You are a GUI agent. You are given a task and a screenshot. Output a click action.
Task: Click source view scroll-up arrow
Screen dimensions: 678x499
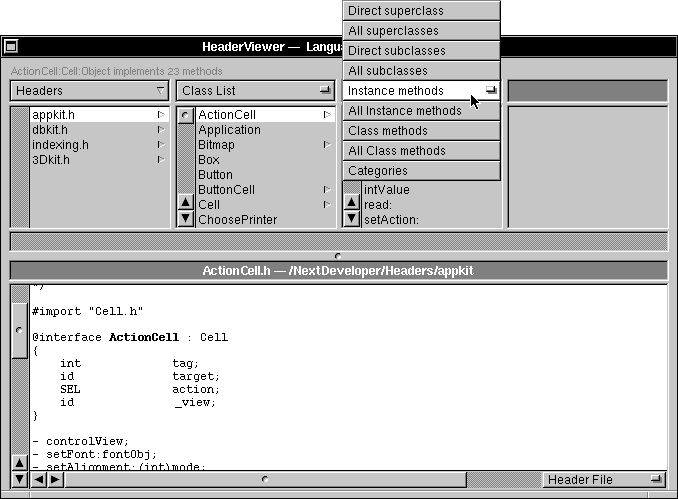[x=19, y=463]
